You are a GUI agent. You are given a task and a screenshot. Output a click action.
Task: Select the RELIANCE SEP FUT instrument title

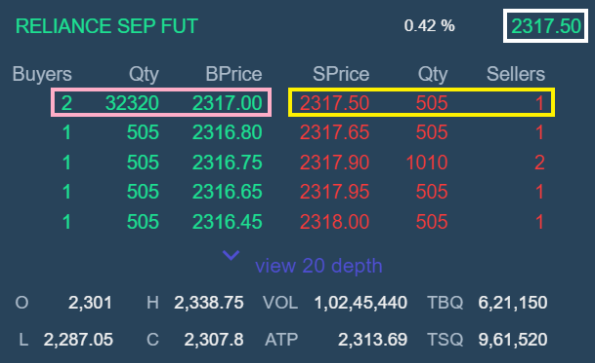pyautogui.click(x=107, y=26)
